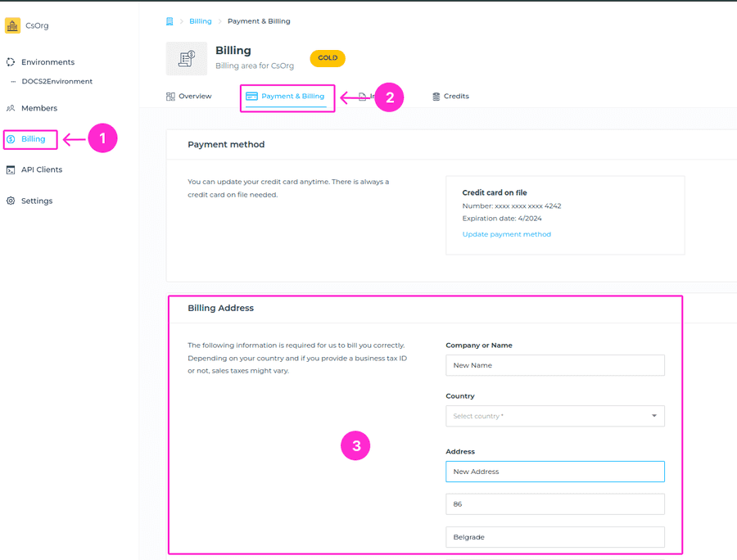This screenshot has width=737, height=560.
Task: Click the Belgrade city input field
Action: (x=554, y=537)
